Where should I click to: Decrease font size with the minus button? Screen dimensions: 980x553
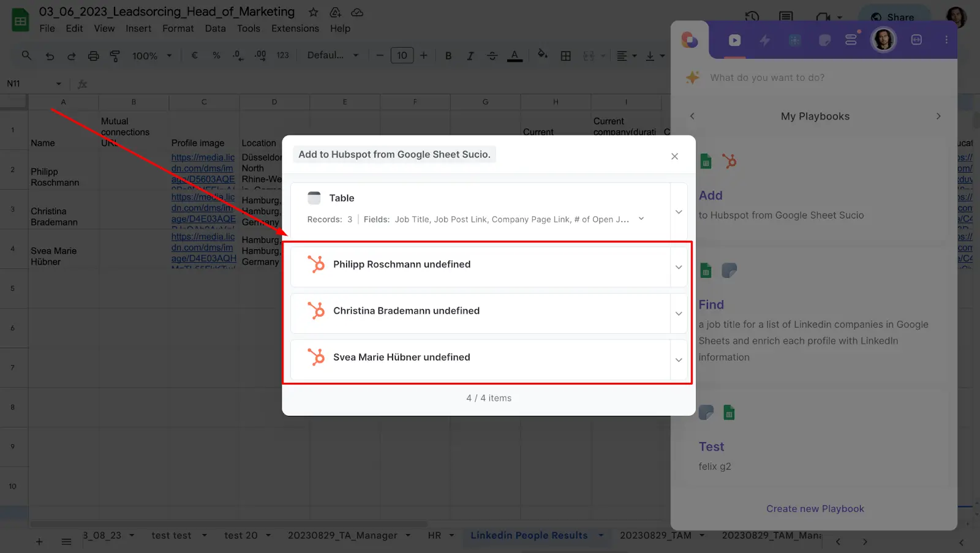click(x=380, y=55)
